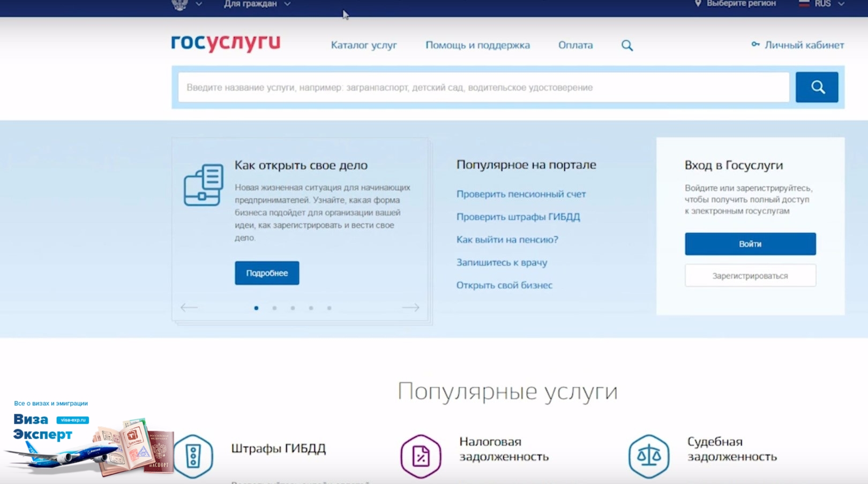The image size is (868, 484).
Task: Open Личный кабинет link
Action: pyautogui.click(x=804, y=45)
